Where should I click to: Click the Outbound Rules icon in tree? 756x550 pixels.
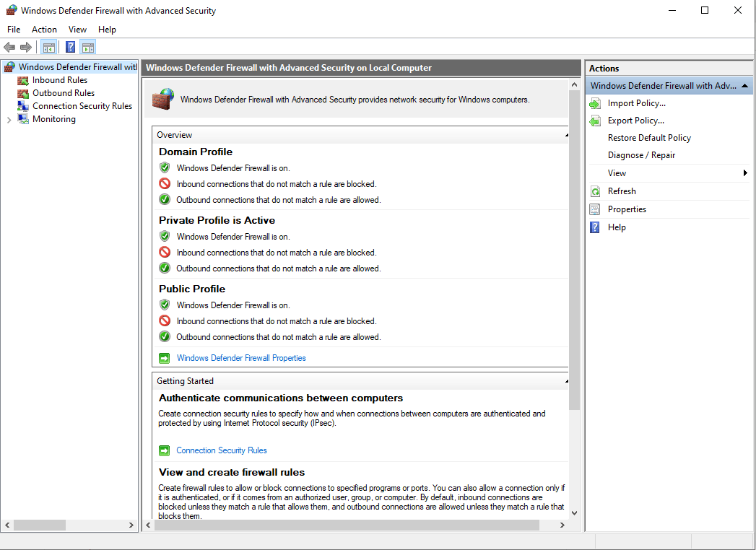coord(22,94)
